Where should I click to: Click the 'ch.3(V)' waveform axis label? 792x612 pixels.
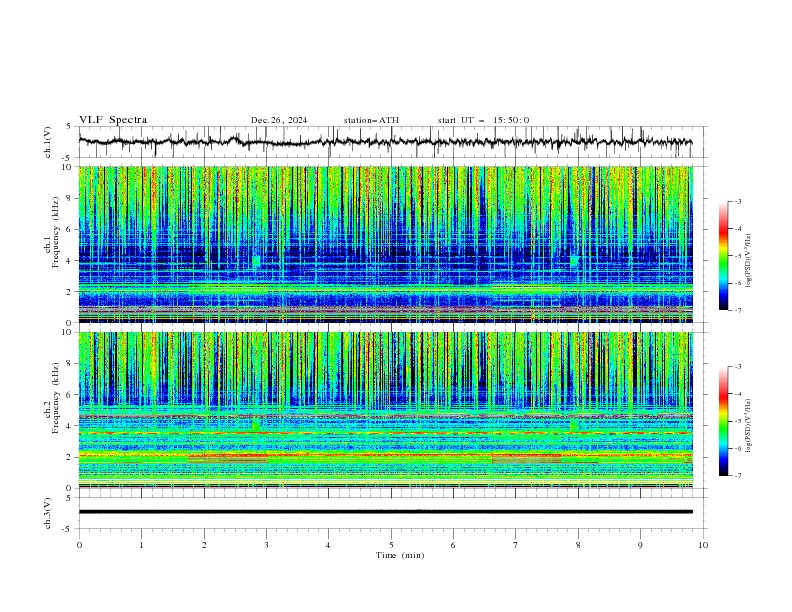(x=48, y=513)
